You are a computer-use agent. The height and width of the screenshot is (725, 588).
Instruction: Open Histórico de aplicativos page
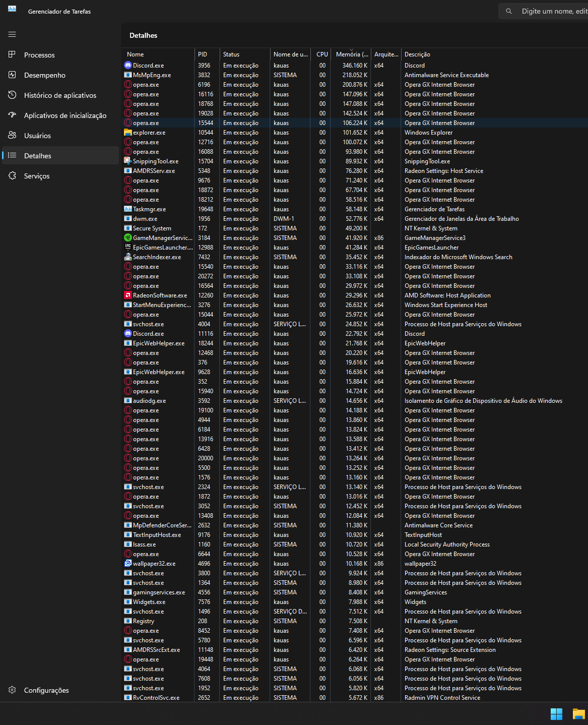click(x=60, y=95)
